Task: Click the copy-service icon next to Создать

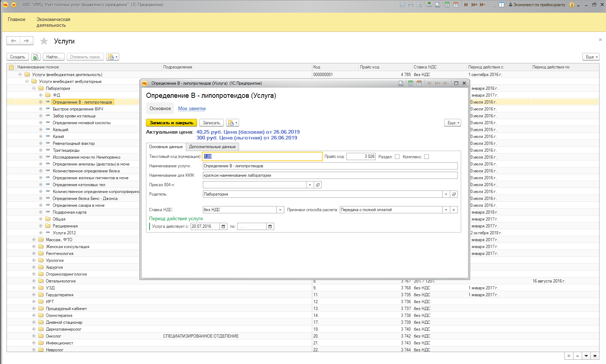Action: (x=35, y=57)
